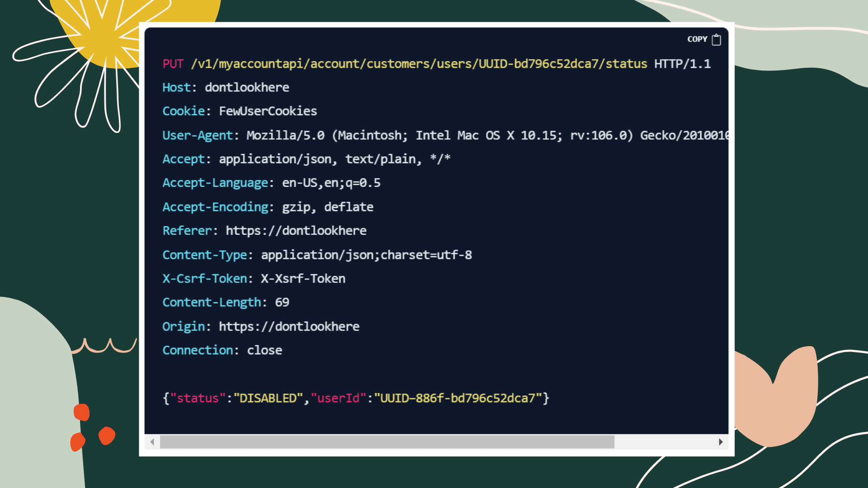Click the Content-Length value 69

[282, 302]
